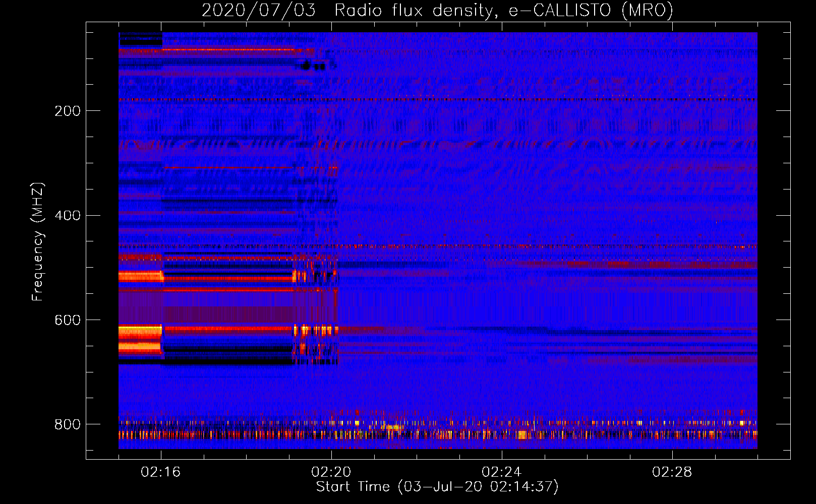This screenshot has width=816, height=504.
Task: Click the "600" frequency tick label
Action: pos(68,321)
